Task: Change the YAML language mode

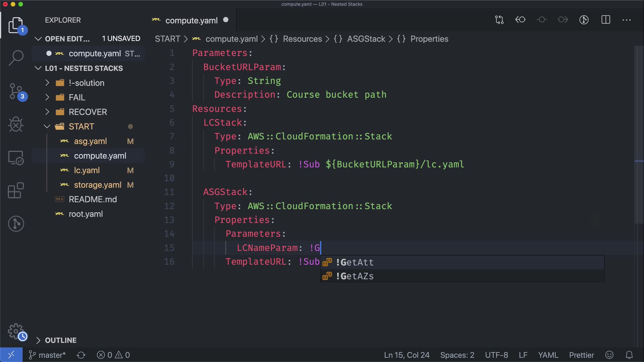Action: click(548, 355)
